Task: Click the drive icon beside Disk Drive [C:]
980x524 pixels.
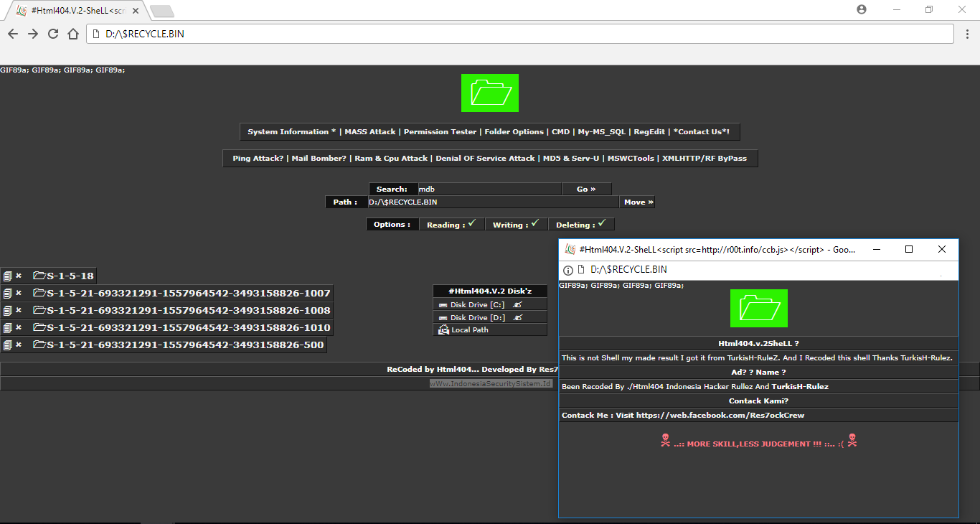Action: pos(443,305)
